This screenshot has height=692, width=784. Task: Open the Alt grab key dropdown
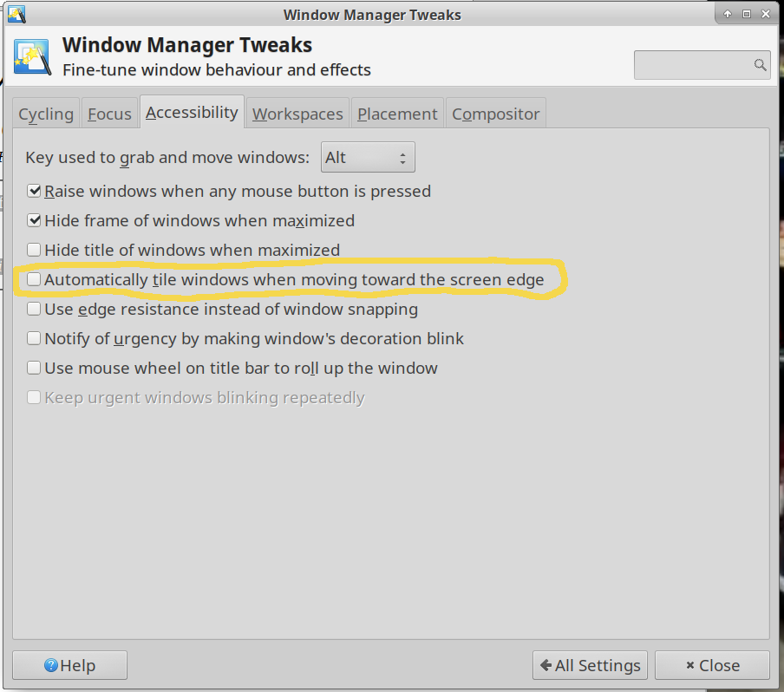click(368, 158)
